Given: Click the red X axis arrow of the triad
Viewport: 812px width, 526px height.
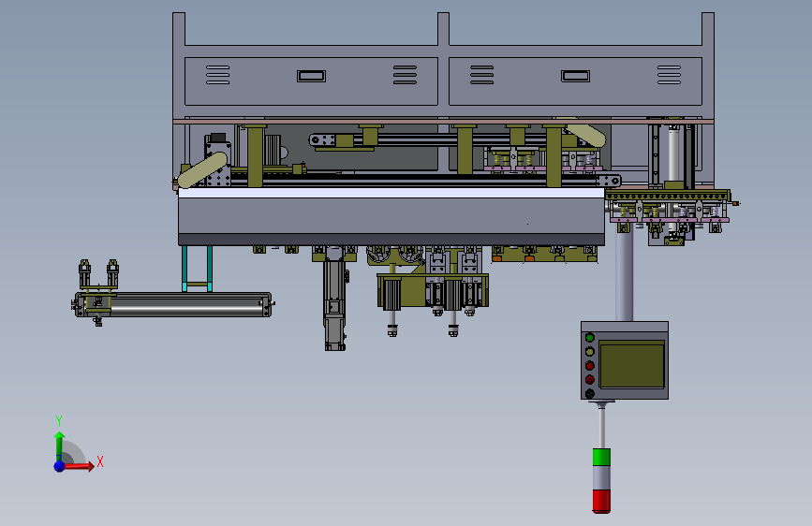Looking at the screenshot, I should (x=78, y=466).
